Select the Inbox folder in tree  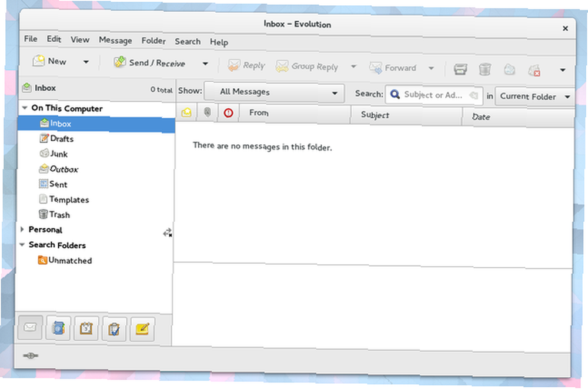96,124
